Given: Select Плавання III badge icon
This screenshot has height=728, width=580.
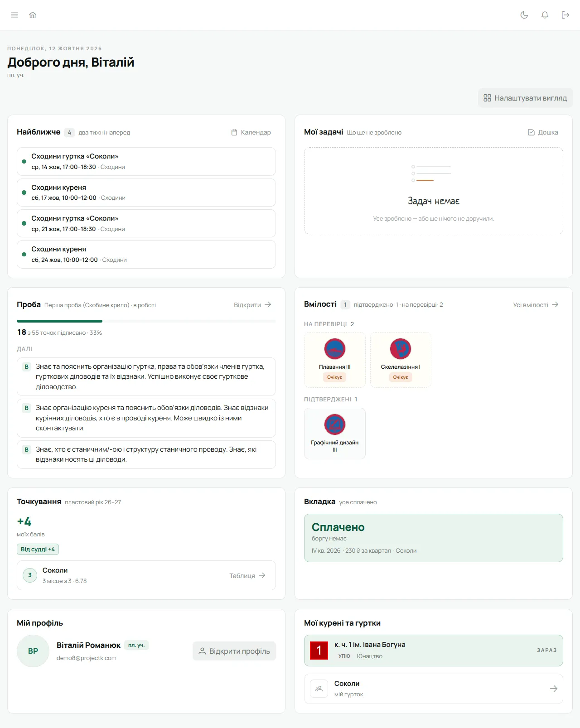Looking at the screenshot, I should pos(335,349).
